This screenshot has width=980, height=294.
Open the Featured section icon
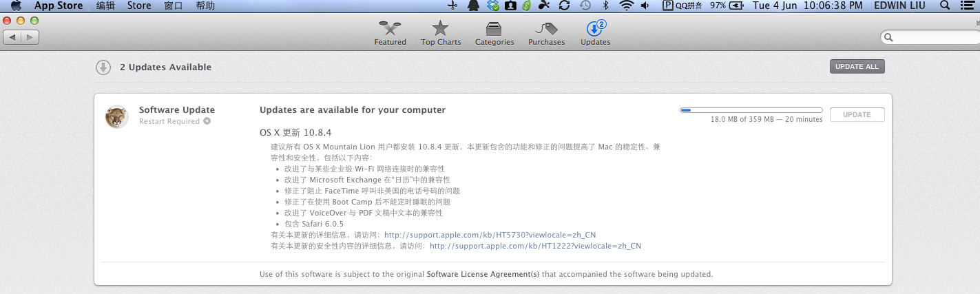390,28
